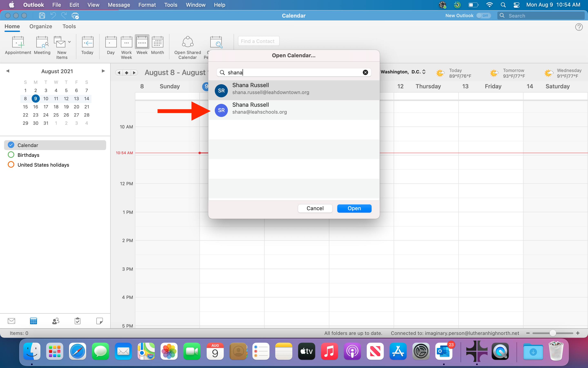Screen dimensions: 588x368
Task: Switch to Mail view in bottom navigation
Action: click(11, 321)
